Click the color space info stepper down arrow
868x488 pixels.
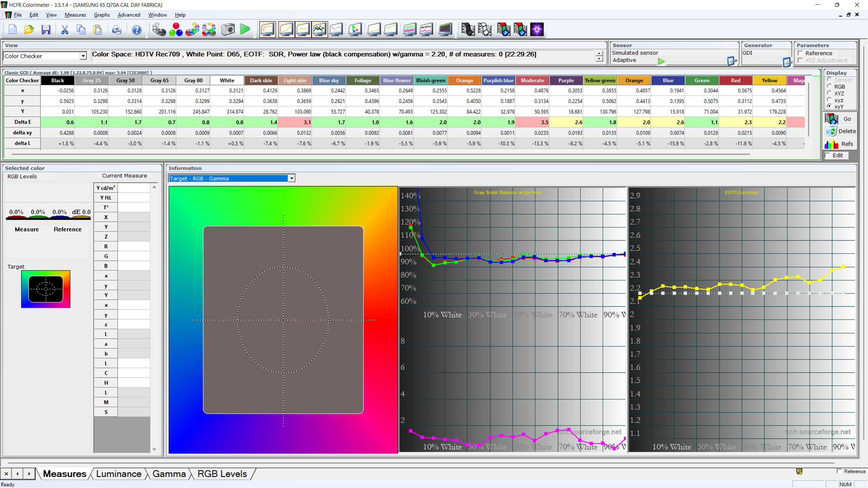(599, 59)
